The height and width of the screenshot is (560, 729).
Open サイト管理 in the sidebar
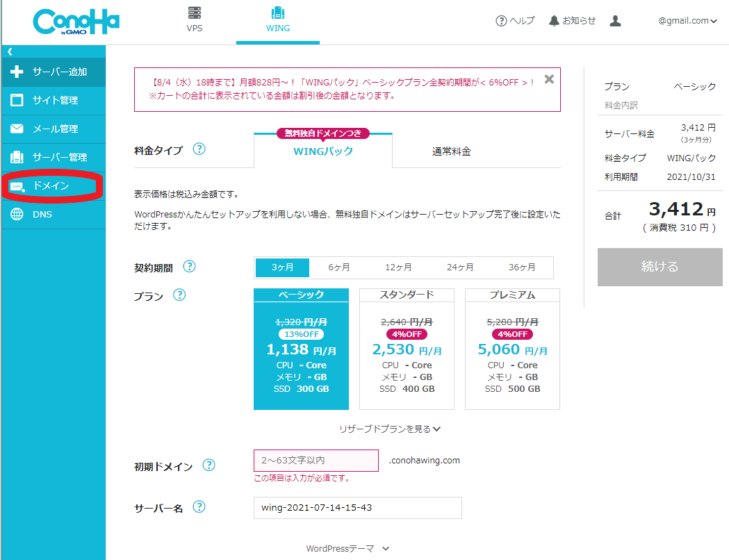pos(53,100)
